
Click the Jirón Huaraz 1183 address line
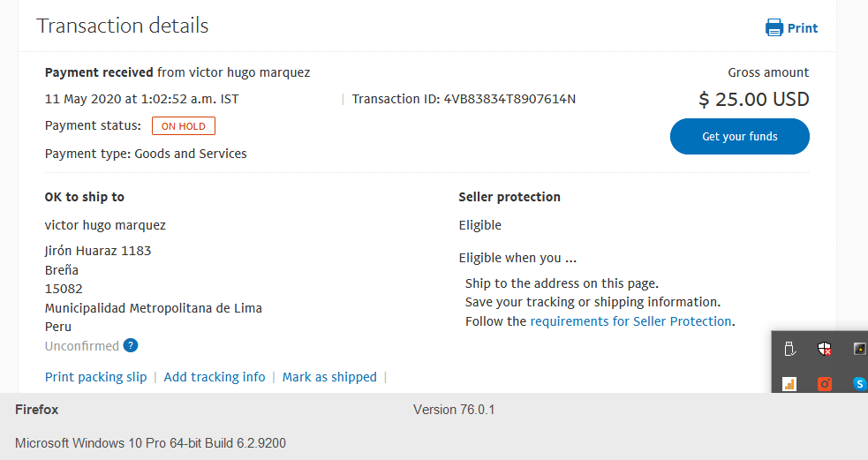pyautogui.click(x=98, y=251)
